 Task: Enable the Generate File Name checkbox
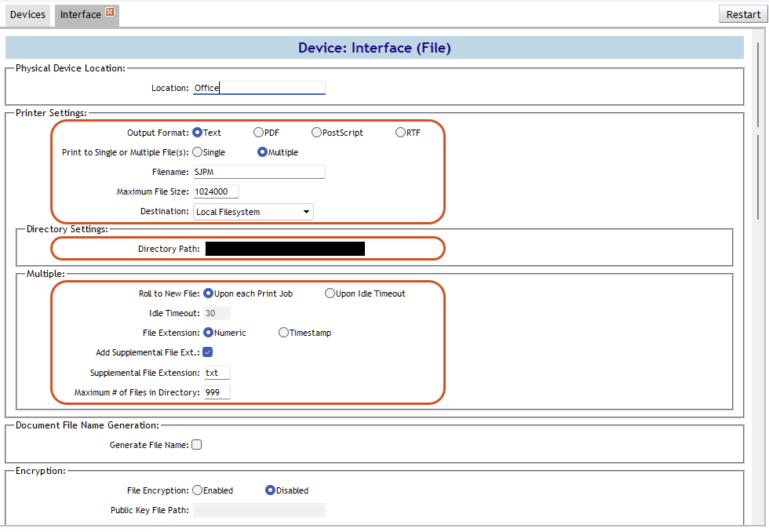point(197,445)
